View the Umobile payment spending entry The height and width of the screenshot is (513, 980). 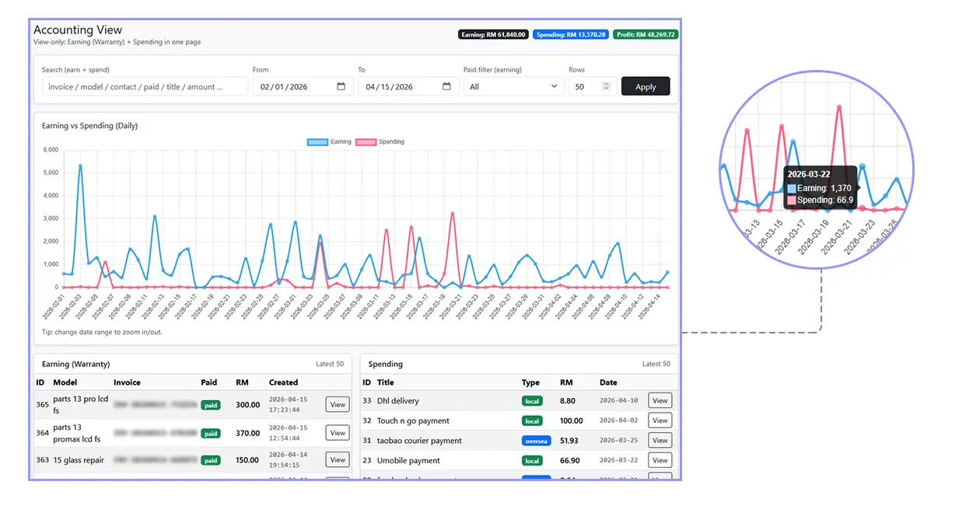click(x=660, y=460)
